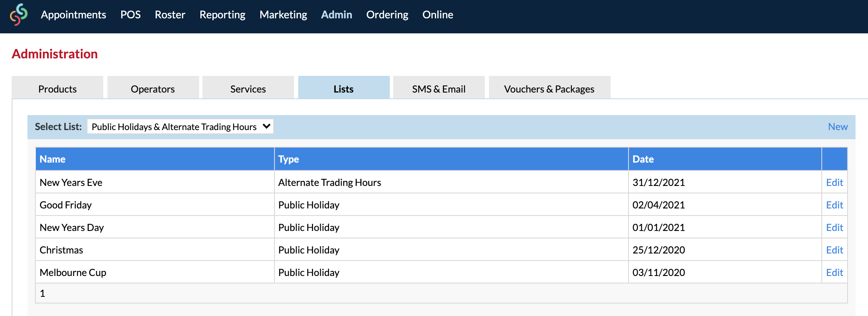Switch to the Operators tab
Viewport: 868px width, 316px height.
[x=153, y=88]
